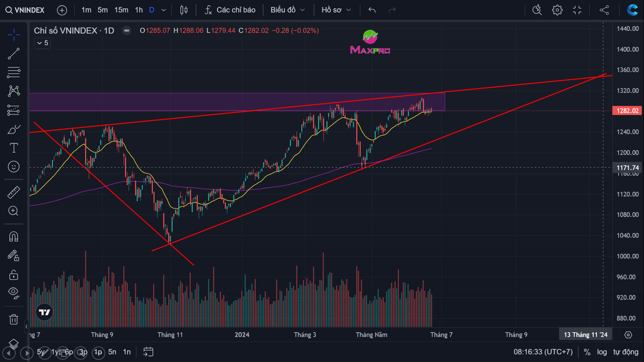Open the Fibonacci and horizontal lines tool
Viewport: 644px width, 362px height.
14,73
